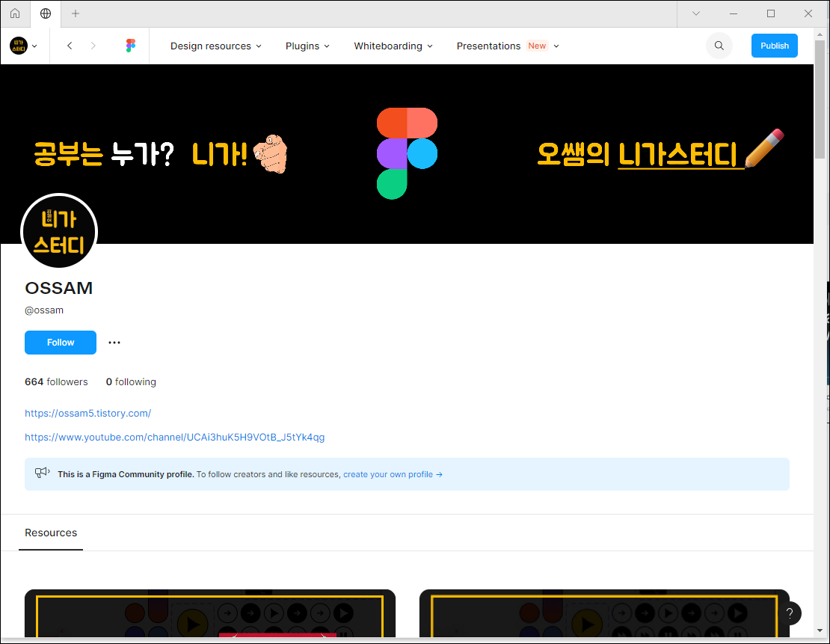The width and height of the screenshot is (830, 644).
Task: Click the Figma logo icon
Action: point(131,46)
